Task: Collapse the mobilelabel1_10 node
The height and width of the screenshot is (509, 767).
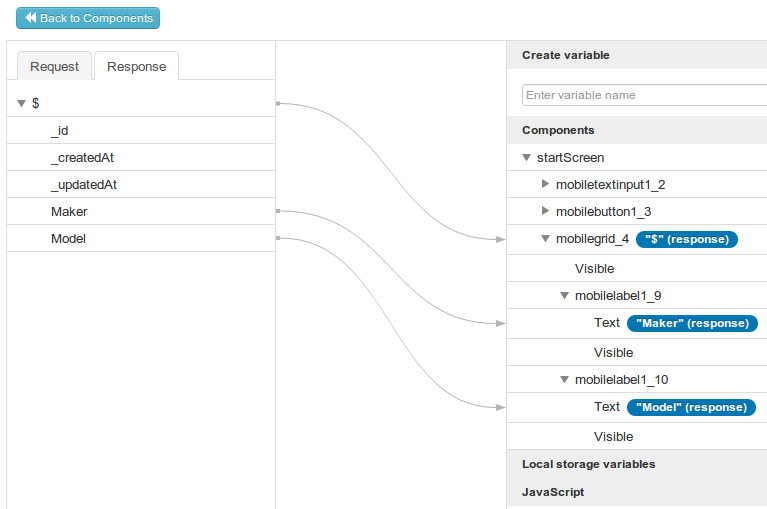Action: pyautogui.click(x=565, y=380)
